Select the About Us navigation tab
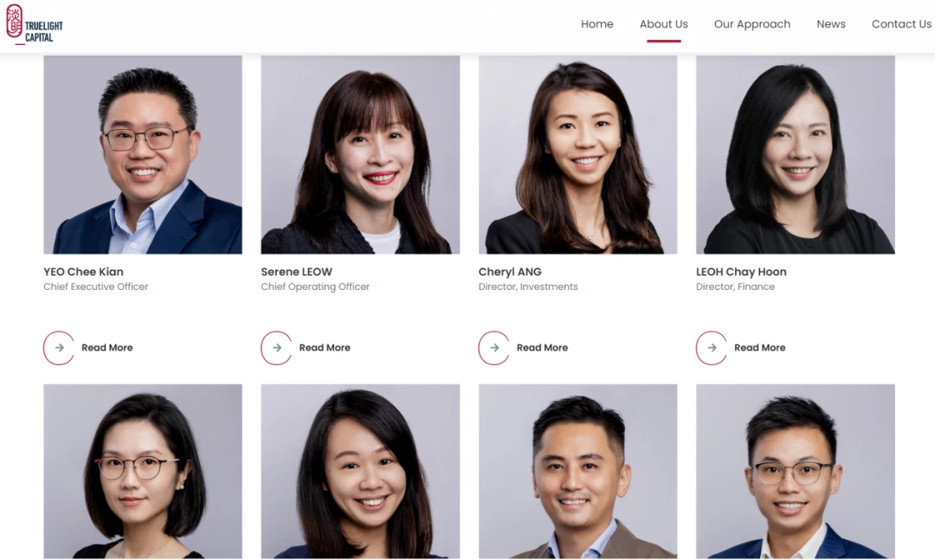 tap(664, 24)
